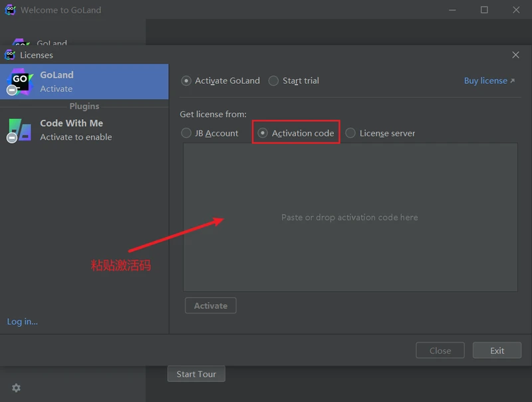Open the Buy license link
532x402 pixels.
[489, 81]
